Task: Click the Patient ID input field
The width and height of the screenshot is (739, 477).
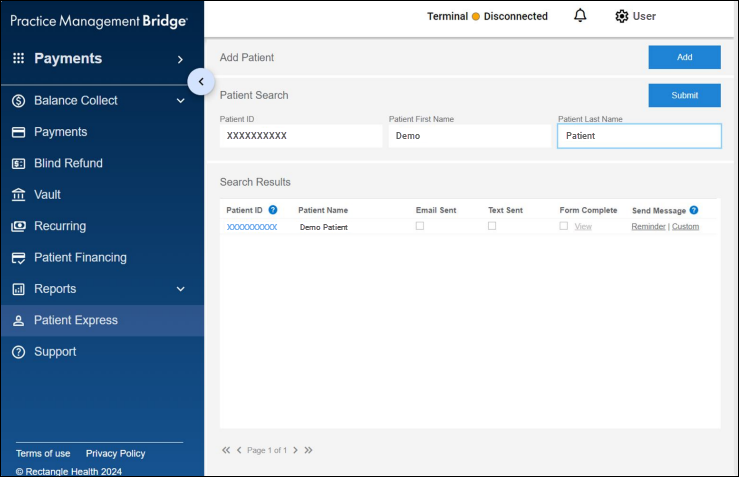Action: (x=301, y=136)
